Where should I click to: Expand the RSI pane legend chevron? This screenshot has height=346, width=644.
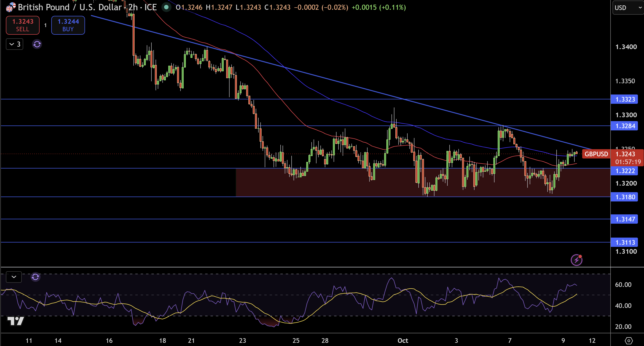(x=14, y=277)
